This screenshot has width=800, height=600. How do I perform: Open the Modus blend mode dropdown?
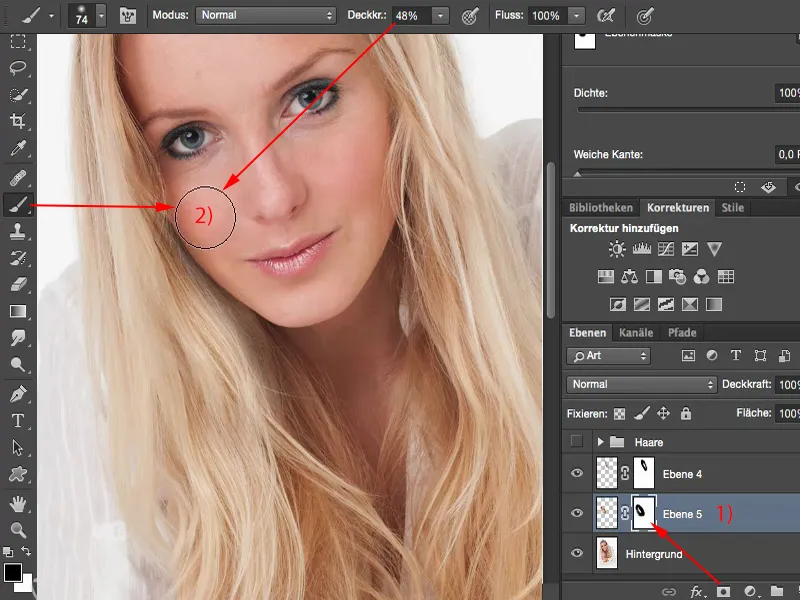coord(266,15)
